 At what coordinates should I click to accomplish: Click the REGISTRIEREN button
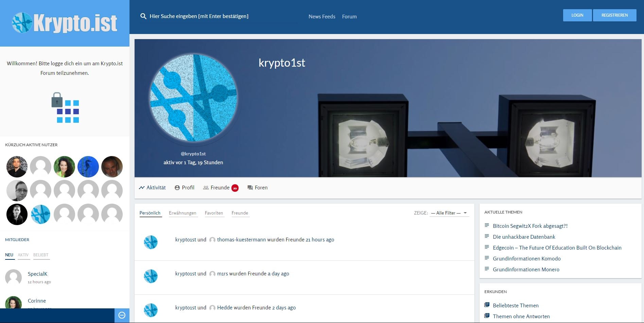click(614, 15)
